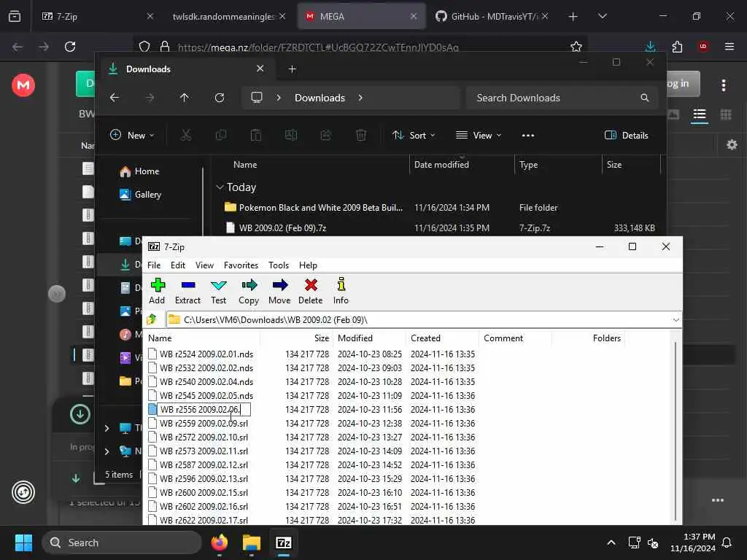Open the Sort dropdown in File Explorer

tap(414, 135)
